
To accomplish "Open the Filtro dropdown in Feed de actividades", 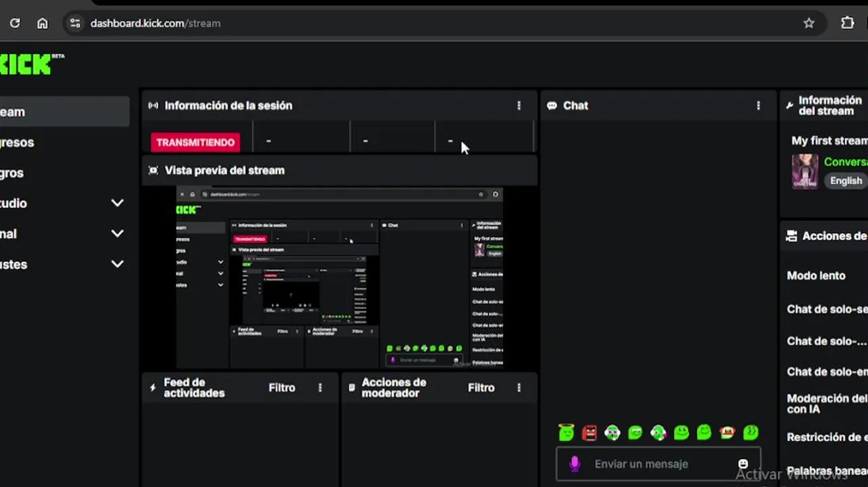I will tap(282, 388).
